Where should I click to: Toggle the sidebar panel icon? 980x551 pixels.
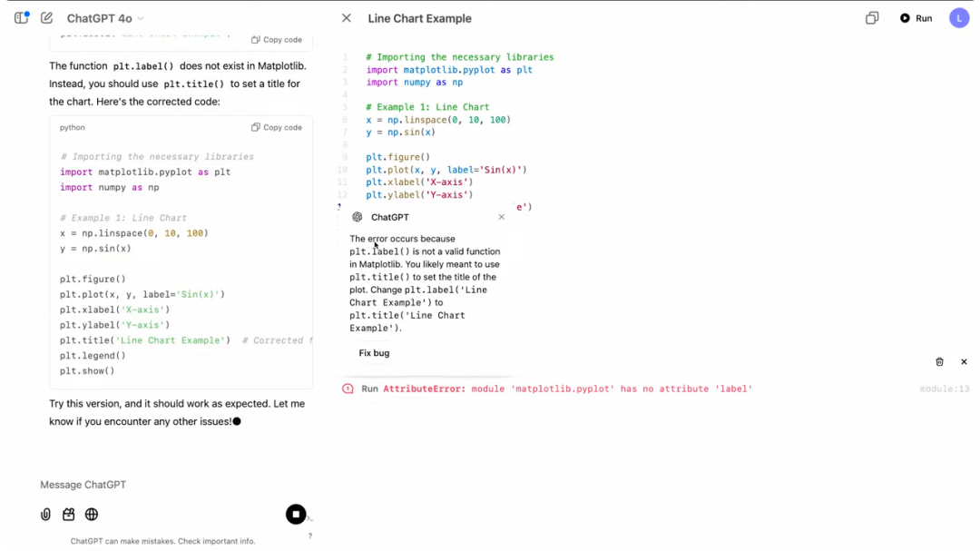point(22,18)
